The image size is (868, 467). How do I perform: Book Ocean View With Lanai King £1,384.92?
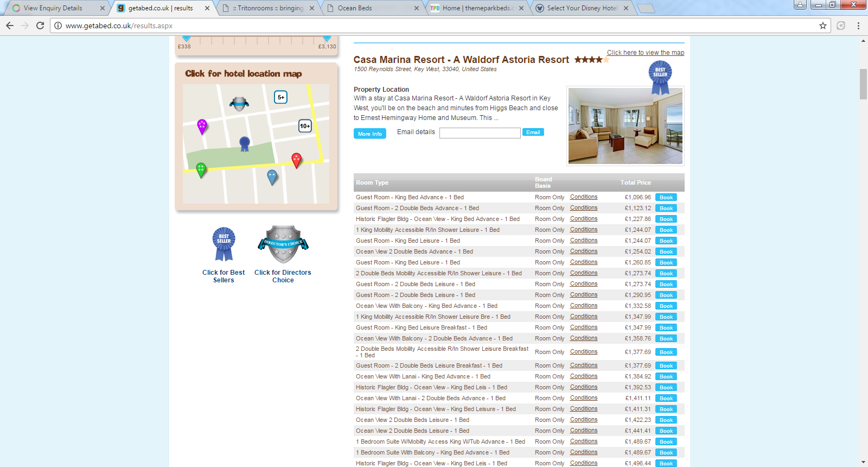click(666, 377)
